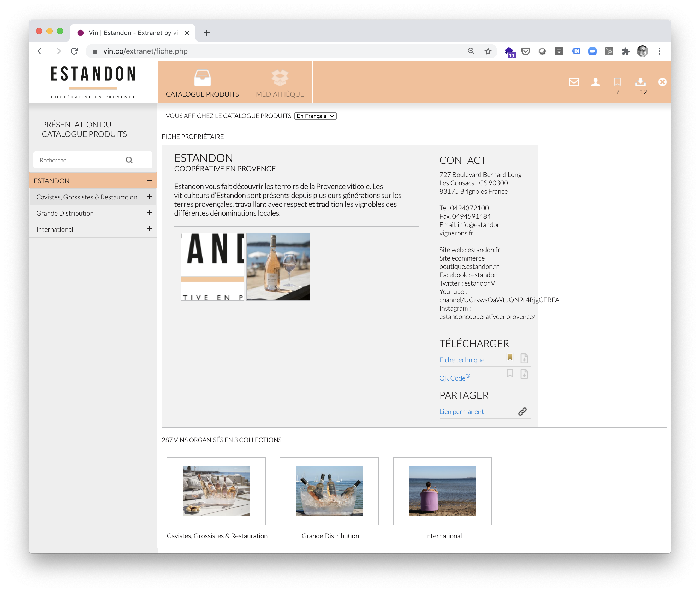Screen dimensions: 700x592
Task: Bookmark this page with the star icon
Action: point(488,51)
